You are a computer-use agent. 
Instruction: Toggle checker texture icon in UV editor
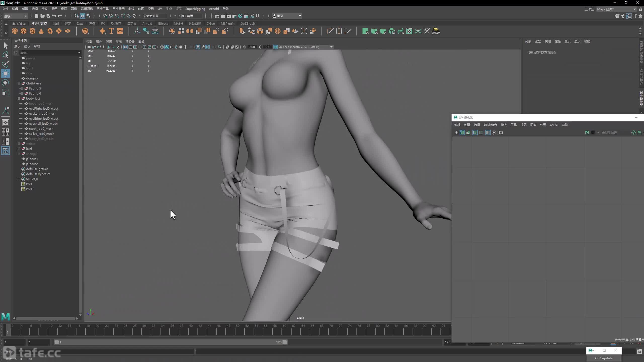593,132
